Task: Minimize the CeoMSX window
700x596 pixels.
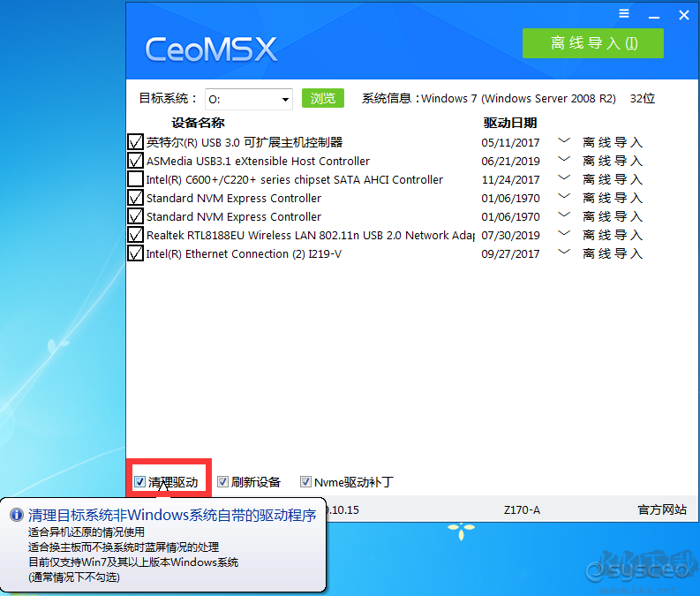Action: coord(653,15)
